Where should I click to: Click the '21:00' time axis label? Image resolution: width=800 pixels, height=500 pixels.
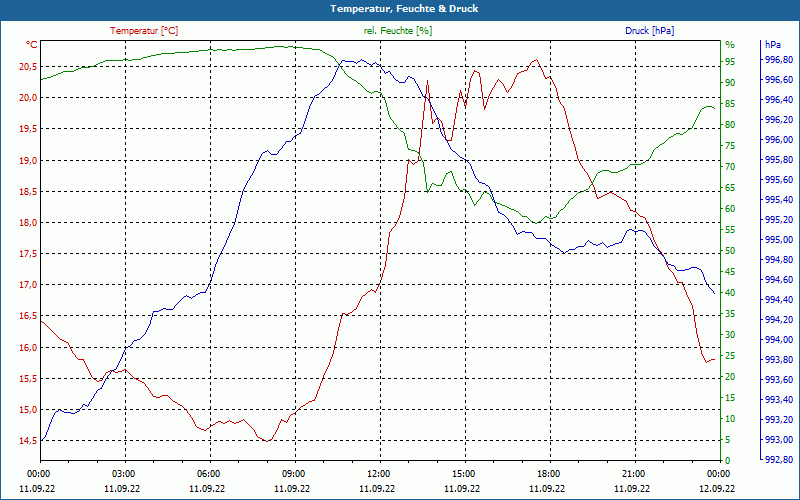(x=633, y=473)
